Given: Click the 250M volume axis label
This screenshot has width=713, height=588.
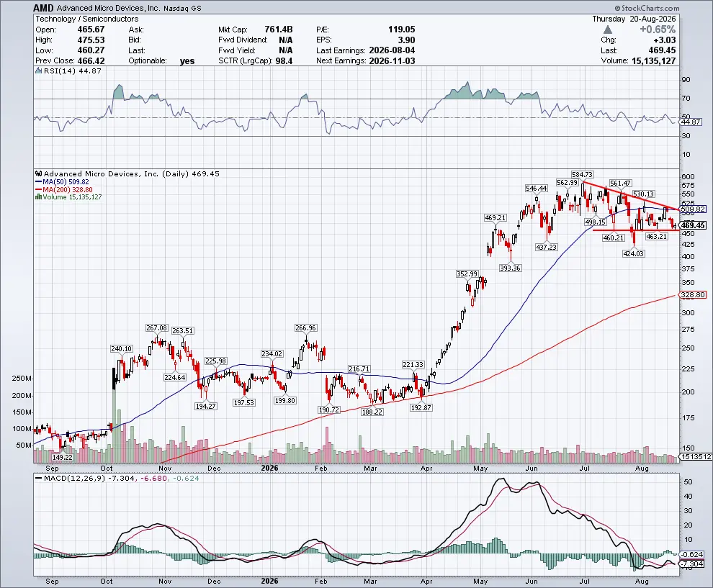Looking at the screenshot, I should tap(22, 379).
